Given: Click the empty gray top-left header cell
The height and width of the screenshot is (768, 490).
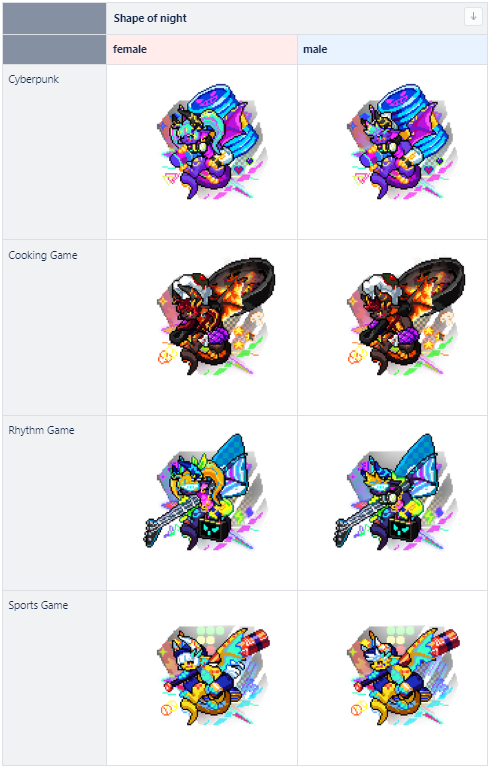Looking at the screenshot, I should point(54,19).
